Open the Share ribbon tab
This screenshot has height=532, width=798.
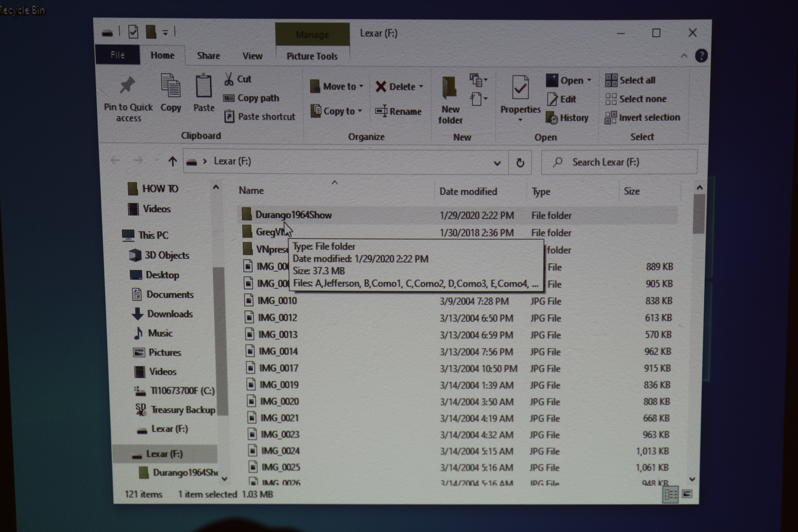coord(208,56)
